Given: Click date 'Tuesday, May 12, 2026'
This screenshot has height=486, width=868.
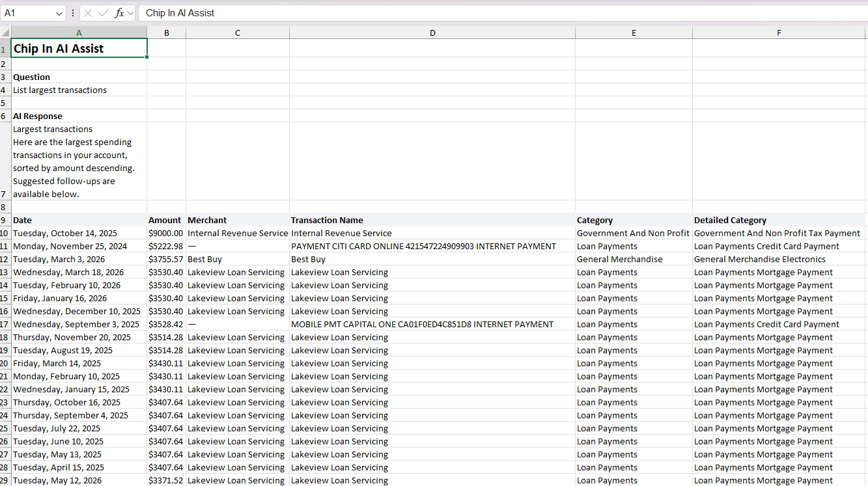Looking at the screenshot, I should click(79, 480).
